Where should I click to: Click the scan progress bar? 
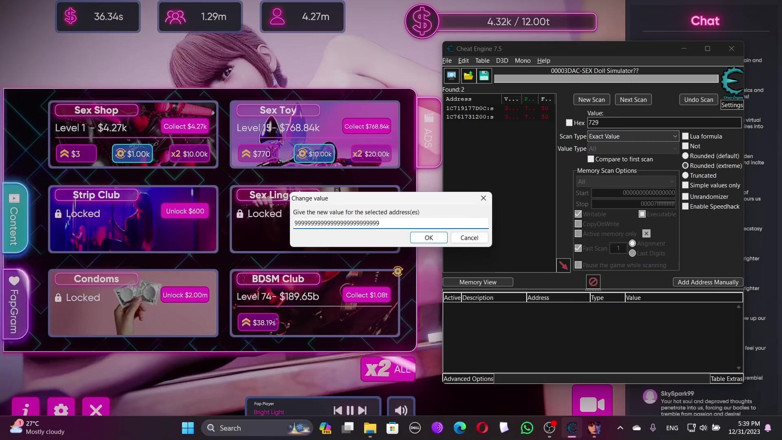(605, 79)
